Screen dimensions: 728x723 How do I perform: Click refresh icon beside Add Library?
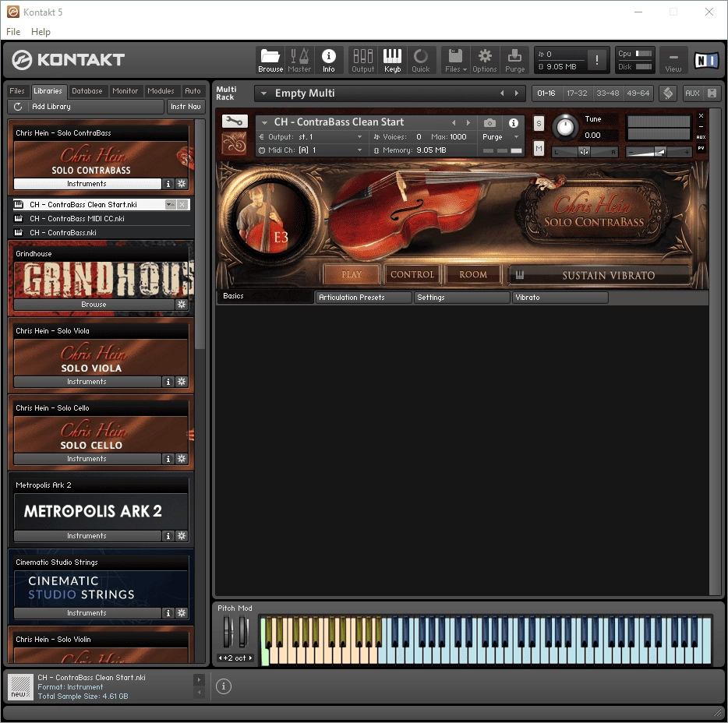18,107
